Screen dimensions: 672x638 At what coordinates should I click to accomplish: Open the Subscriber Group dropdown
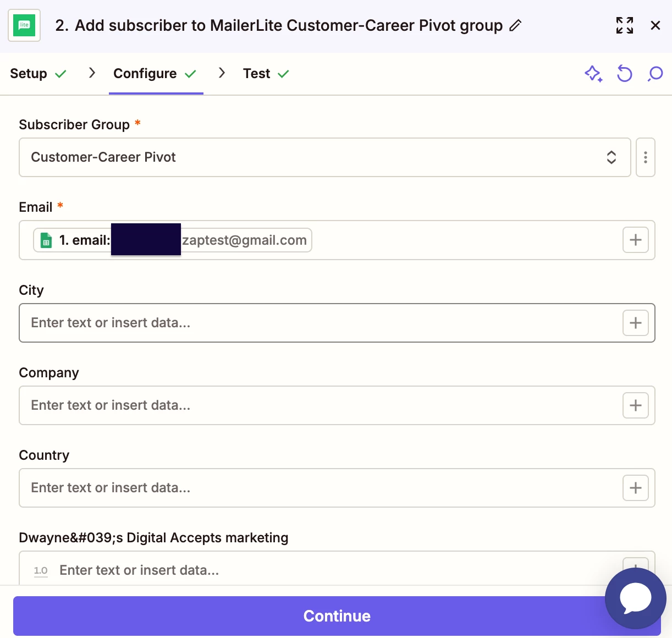pyautogui.click(x=324, y=157)
